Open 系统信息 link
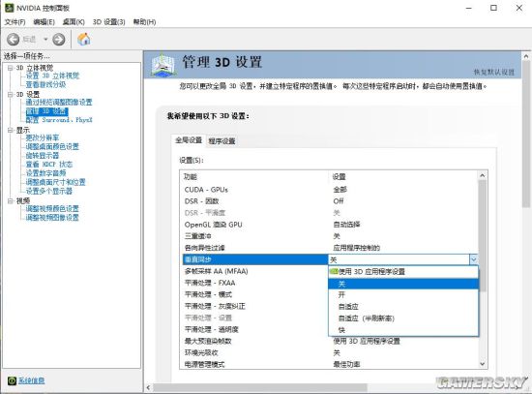The height and width of the screenshot is (394, 532). point(31,380)
